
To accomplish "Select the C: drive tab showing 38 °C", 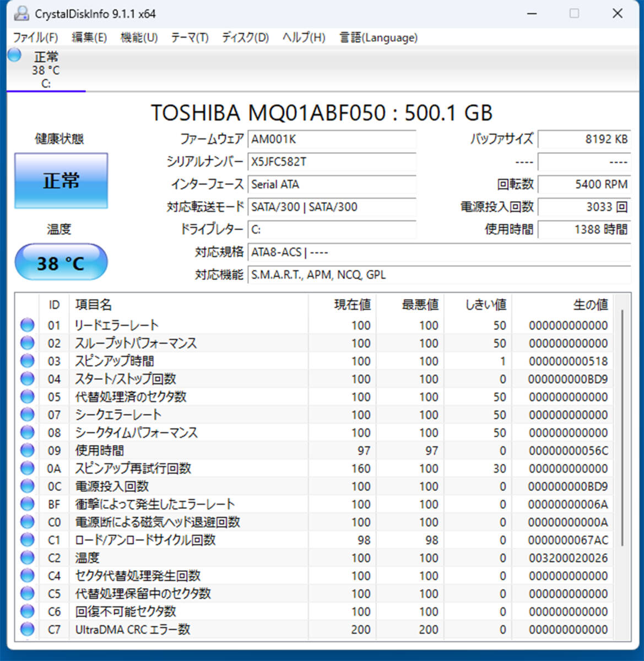I will point(46,69).
